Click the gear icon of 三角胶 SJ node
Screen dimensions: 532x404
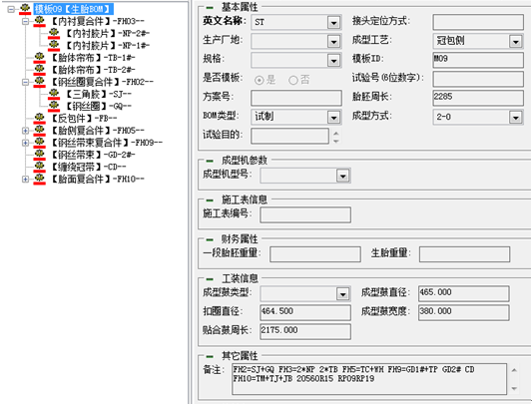point(54,93)
